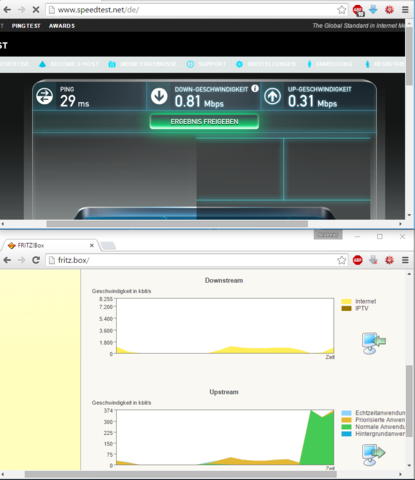
Task: Open MEINE ERGEBNISSE link
Action: (143, 64)
